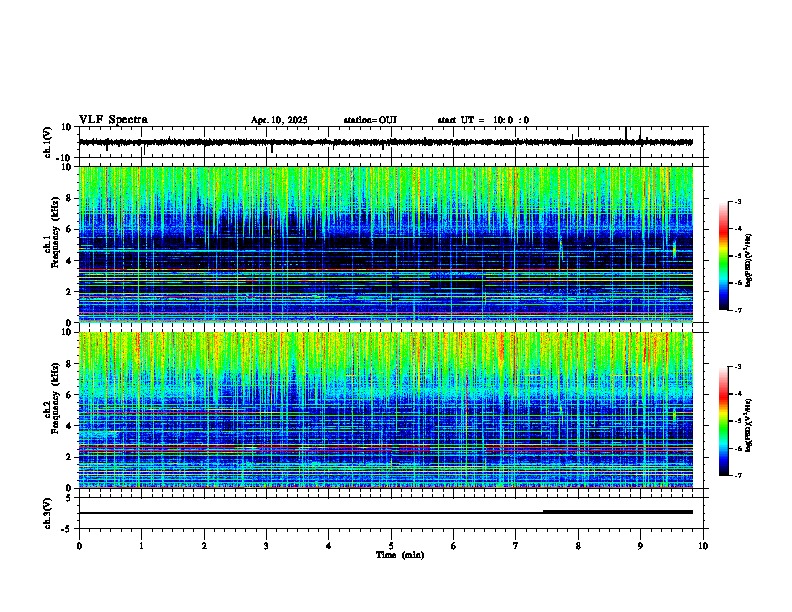This screenshot has width=792, height=612.
Task: Select the "start UT = 10: 0 : 0" text
Action: point(483,120)
